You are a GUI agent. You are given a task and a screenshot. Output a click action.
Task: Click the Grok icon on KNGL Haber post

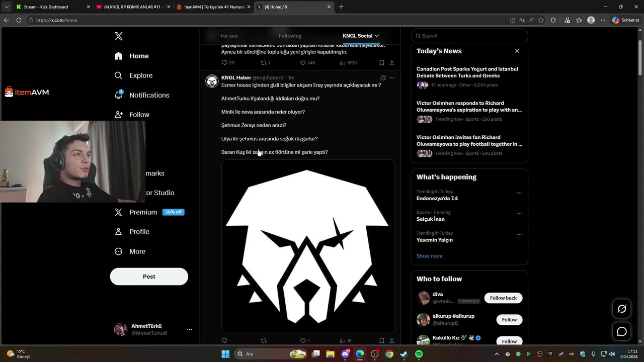coord(383,78)
